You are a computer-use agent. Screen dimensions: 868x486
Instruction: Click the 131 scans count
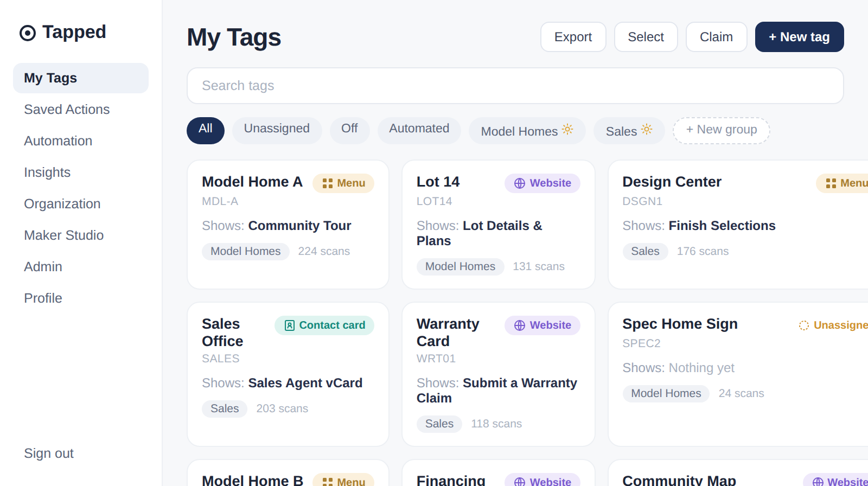tap(539, 266)
